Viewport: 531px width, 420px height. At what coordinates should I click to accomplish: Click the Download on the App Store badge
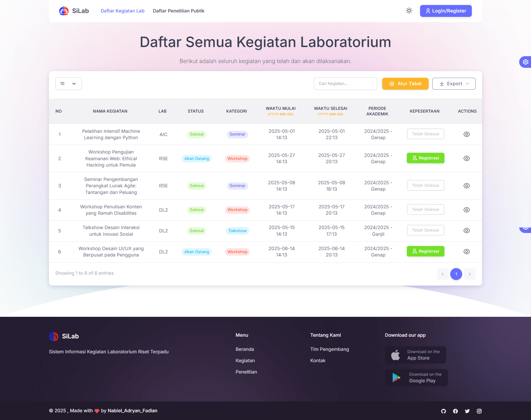tap(415, 355)
